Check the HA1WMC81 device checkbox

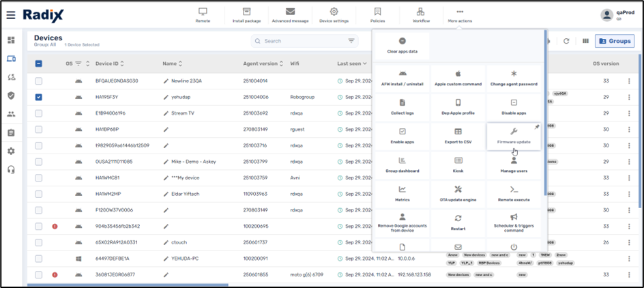pyautogui.click(x=38, y=178)
